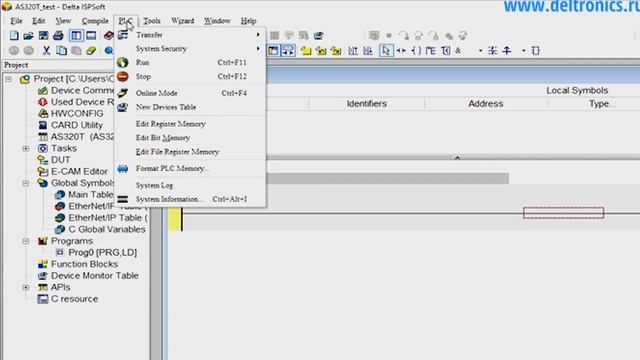Expand the System Security submenu
The image size is (640, 360).
pyautogui.click(x=190, y=49)
